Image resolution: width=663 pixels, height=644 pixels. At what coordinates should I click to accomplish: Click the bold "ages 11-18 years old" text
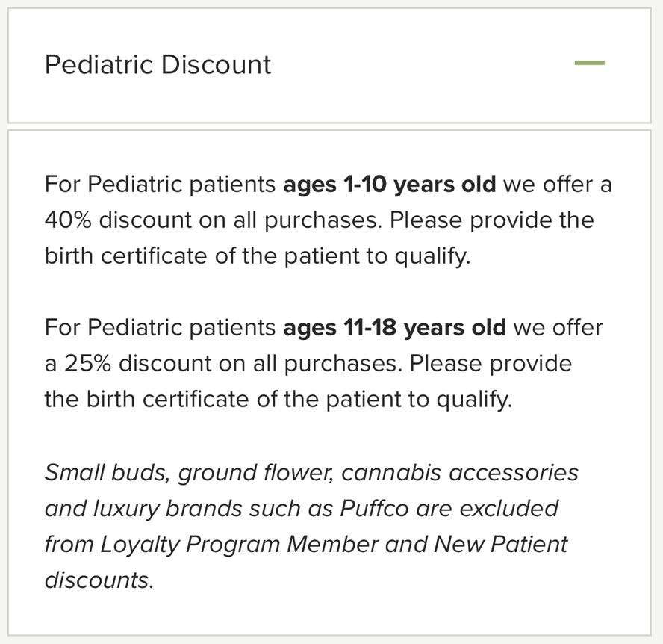[394, 327]
